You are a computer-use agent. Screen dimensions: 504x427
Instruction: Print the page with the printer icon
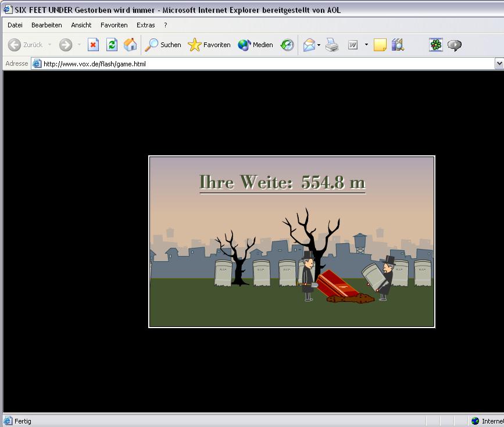tap(332, 45)
